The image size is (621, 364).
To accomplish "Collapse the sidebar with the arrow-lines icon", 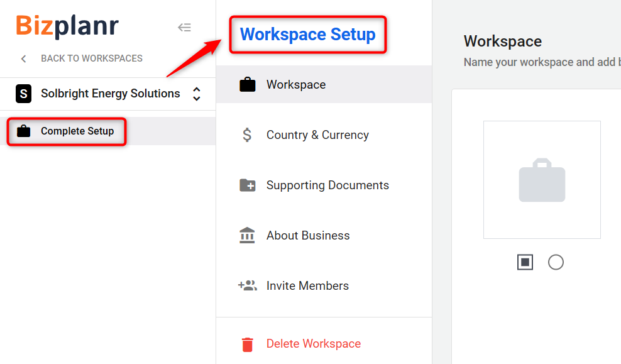I will [184, 27].
